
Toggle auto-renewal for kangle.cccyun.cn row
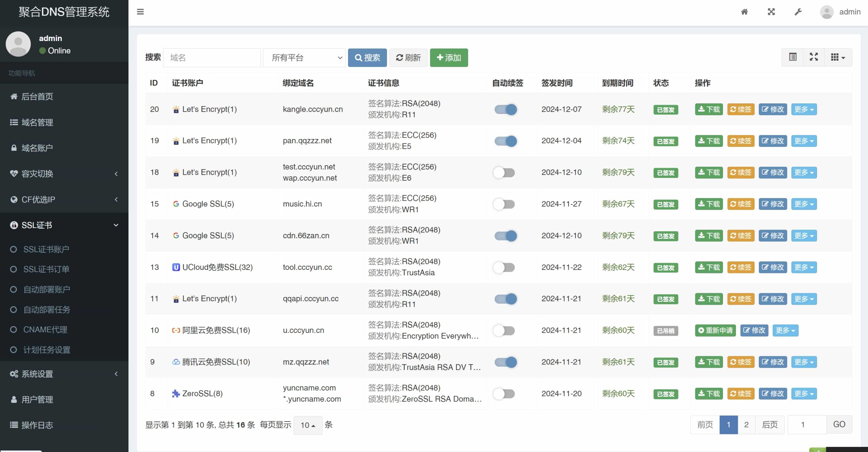point(505,109)
